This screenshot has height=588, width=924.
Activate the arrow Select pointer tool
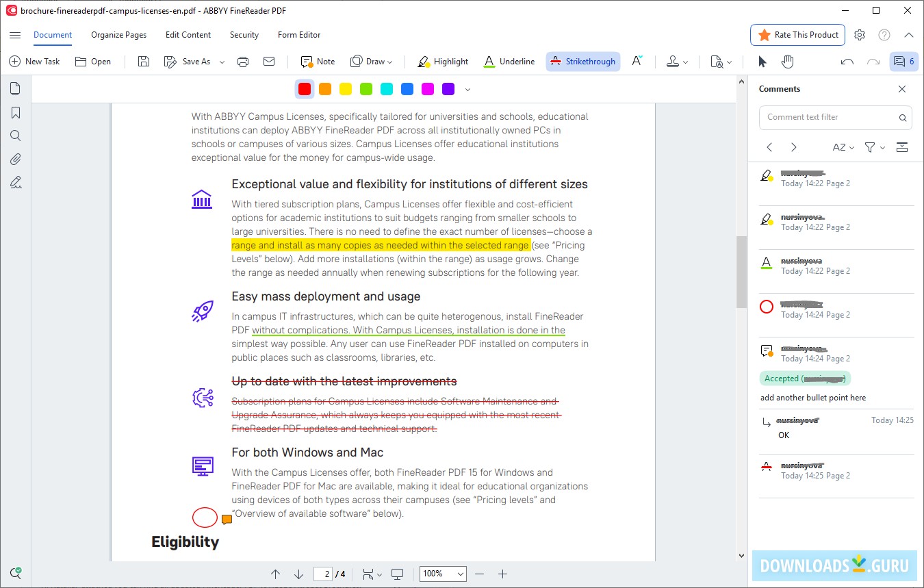coord(762,62)
